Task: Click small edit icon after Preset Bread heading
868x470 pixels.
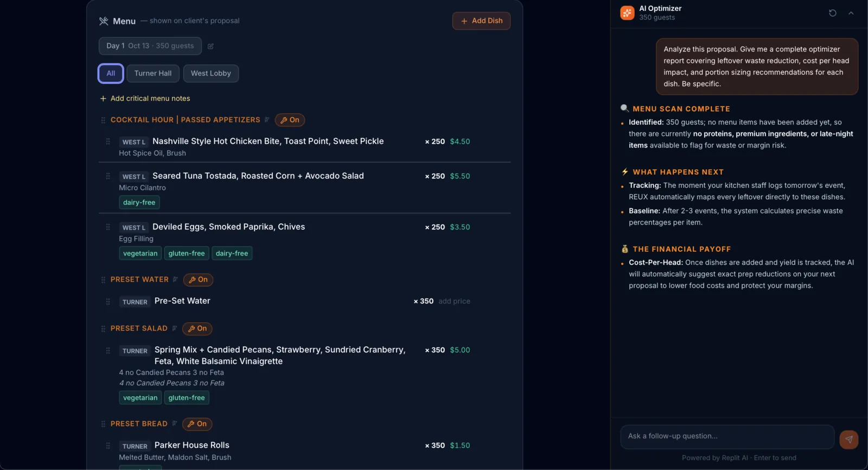Action: [175, 423]
